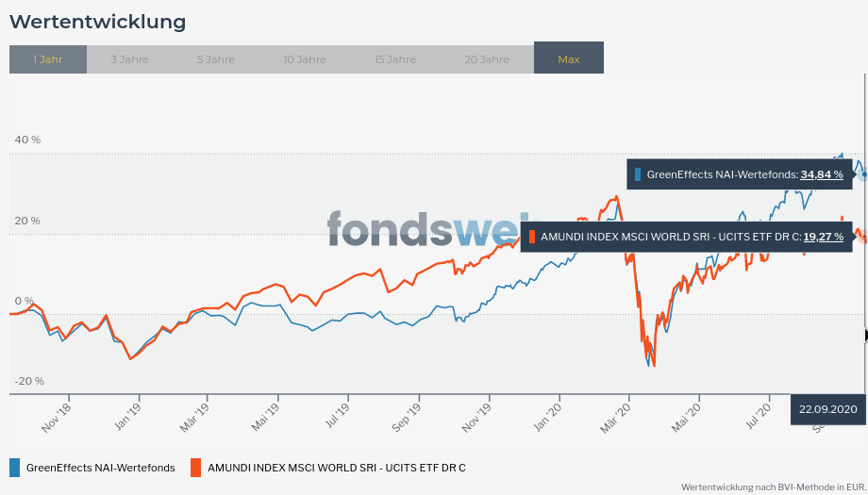Click the orange marker in AMUNDI tooltip
Screen dimensions: 868x495
click(x=532, y=237)
